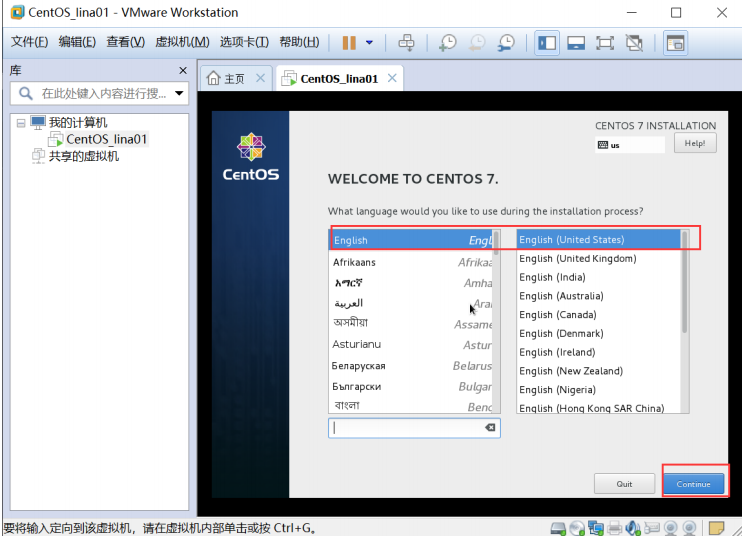Open the 查看(V) menu
The height and width of the screenshot is (536, 742).
[125, 42]
